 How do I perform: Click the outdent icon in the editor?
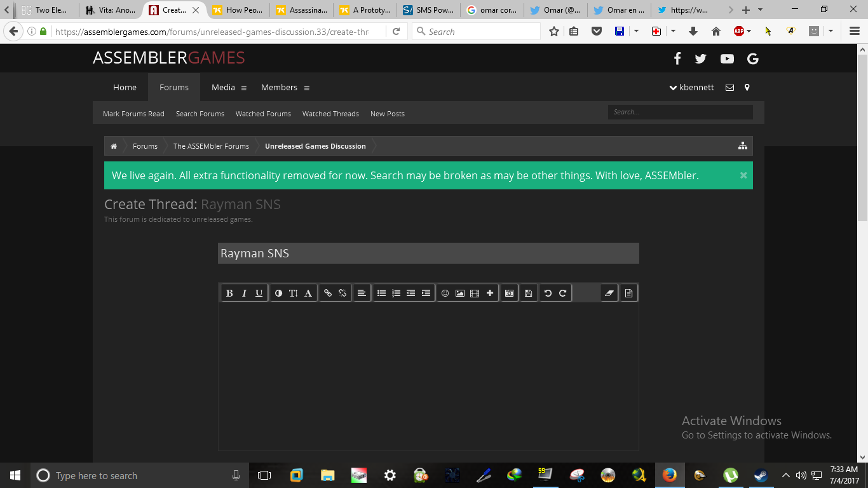(410, 293)
